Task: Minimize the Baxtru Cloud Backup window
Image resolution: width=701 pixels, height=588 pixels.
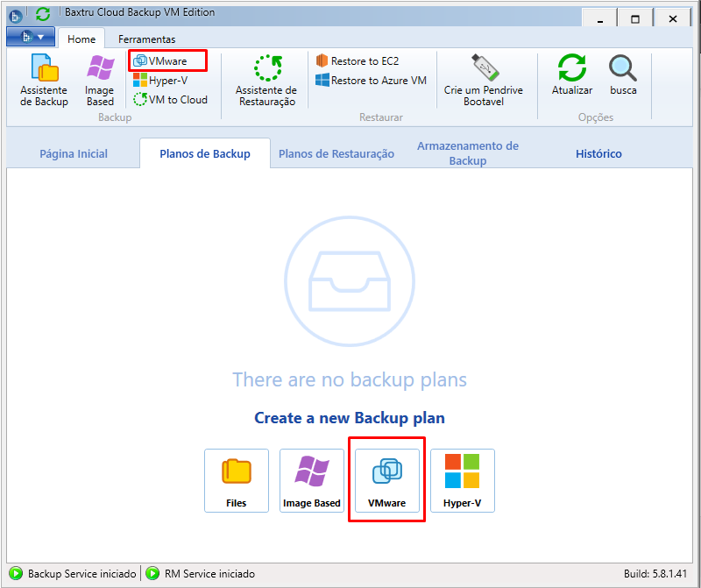Action: 600,18
